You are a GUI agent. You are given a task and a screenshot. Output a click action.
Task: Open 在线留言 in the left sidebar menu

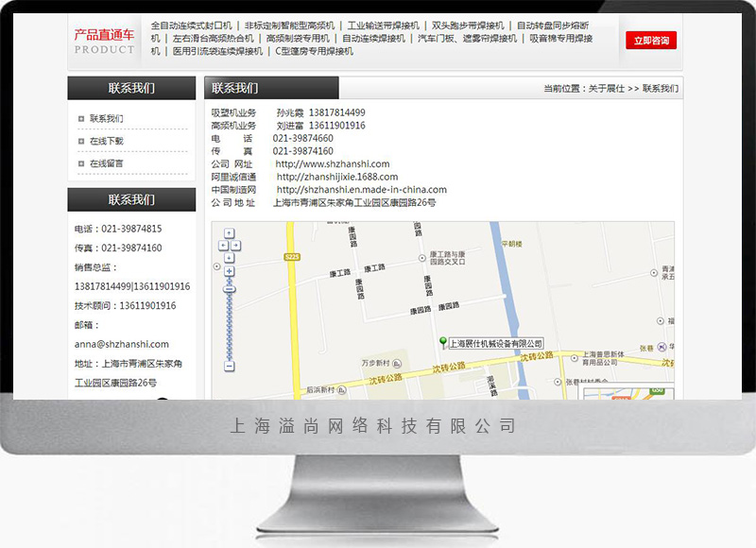(106, 163)
